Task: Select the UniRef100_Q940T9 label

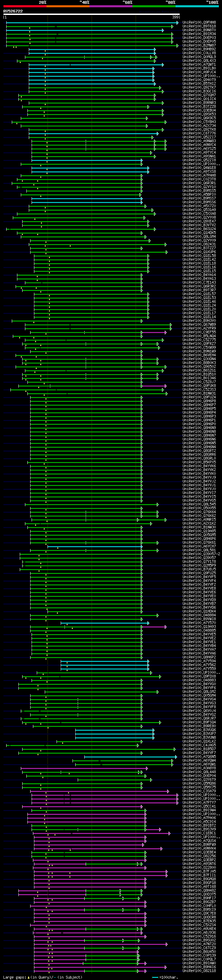Action: click(199, 80)
